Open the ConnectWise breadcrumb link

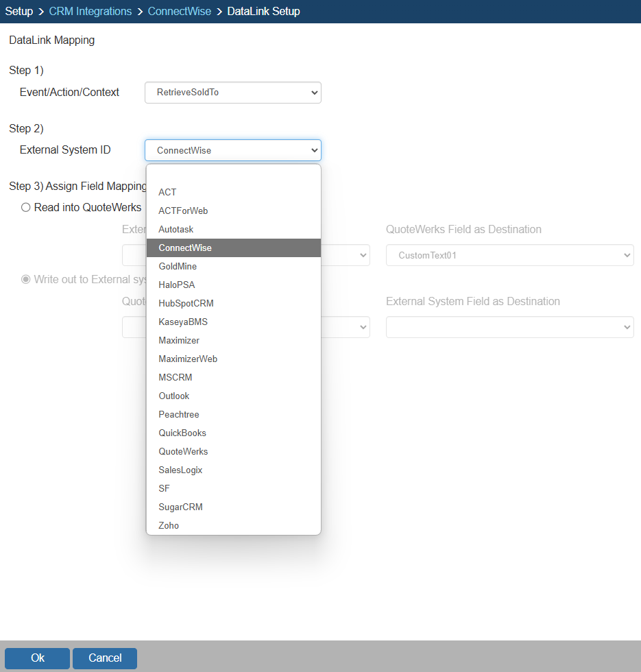[x=180, y=12]
